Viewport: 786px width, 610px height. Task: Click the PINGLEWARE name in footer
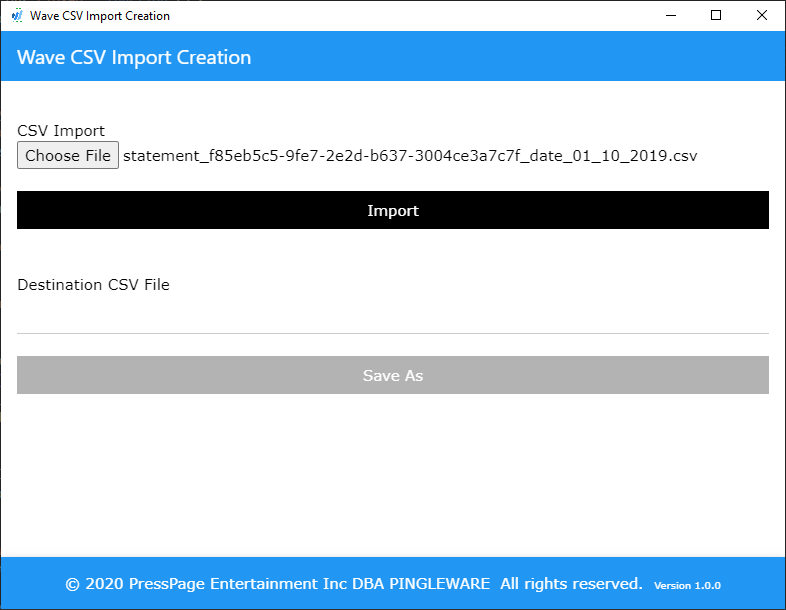point(440,584)
